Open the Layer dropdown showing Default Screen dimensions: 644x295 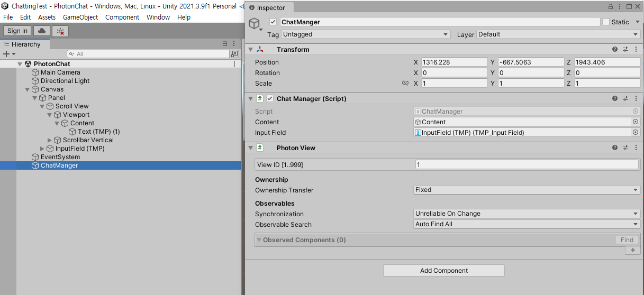point(558,34)
